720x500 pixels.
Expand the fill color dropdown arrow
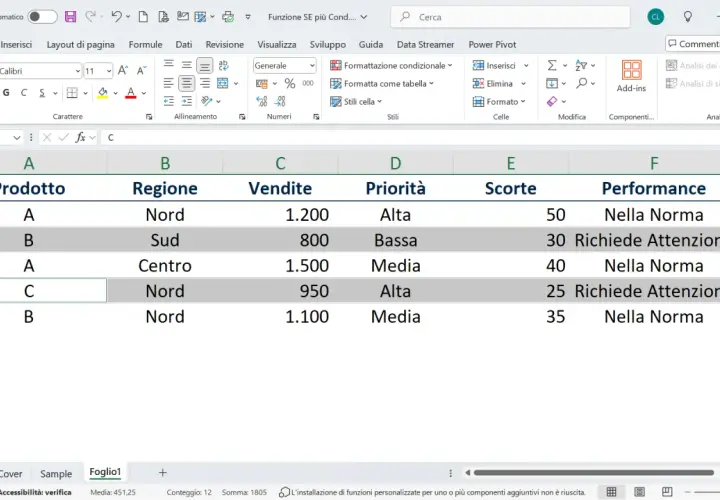pyautogui.click(x=115, y=93)
